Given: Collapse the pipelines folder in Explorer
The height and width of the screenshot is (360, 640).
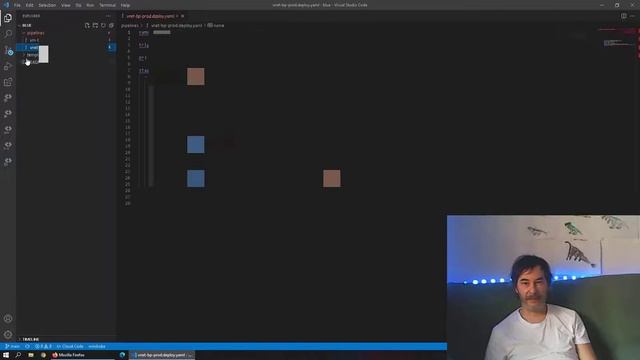Looking at the screenshot, I should (x=35, y=33).
